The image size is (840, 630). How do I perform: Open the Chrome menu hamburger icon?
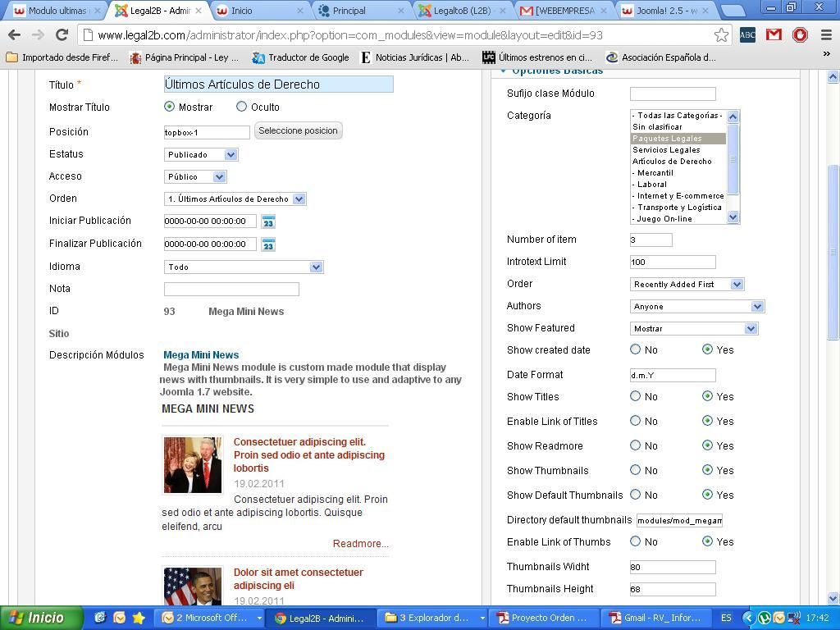point(826,35)
